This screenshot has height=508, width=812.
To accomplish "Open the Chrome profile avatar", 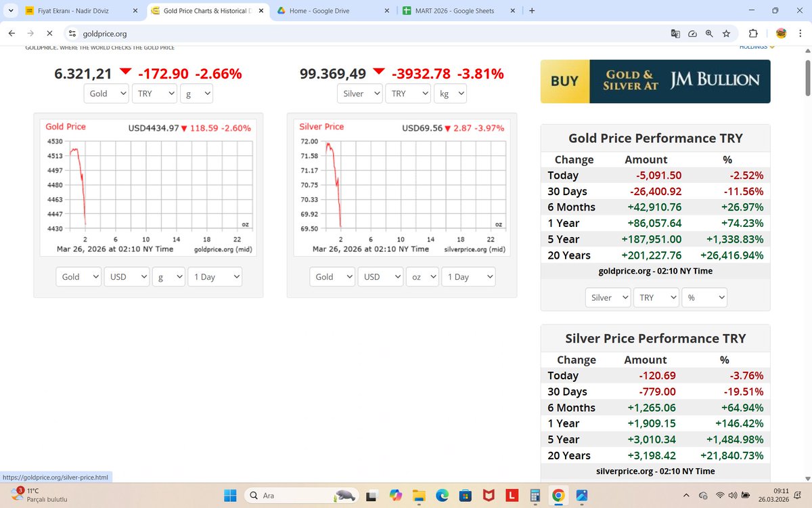I will click(781, 33).
